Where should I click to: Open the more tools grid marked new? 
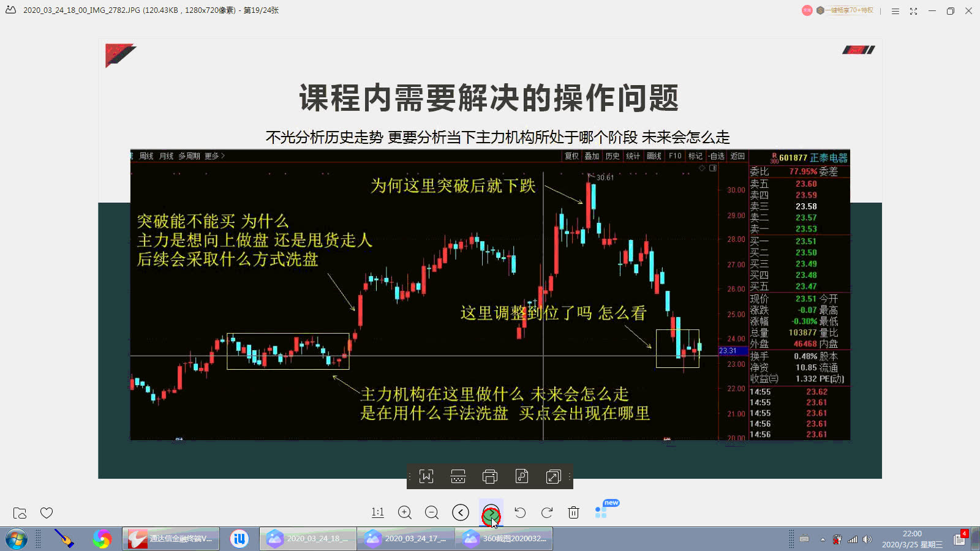(x=601, y=512)
